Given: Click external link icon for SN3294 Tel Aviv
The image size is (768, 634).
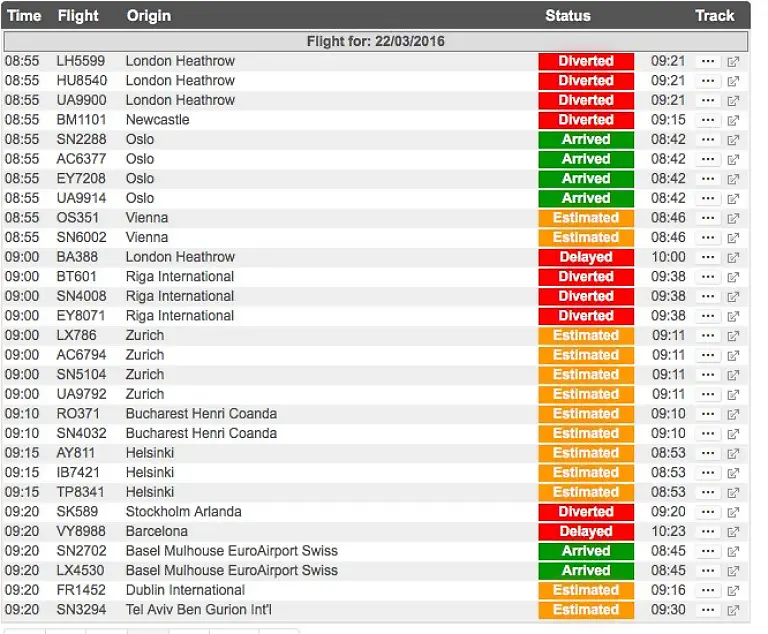Looking at the screenshot, I should pyautogui.click(x=733, y=610).
